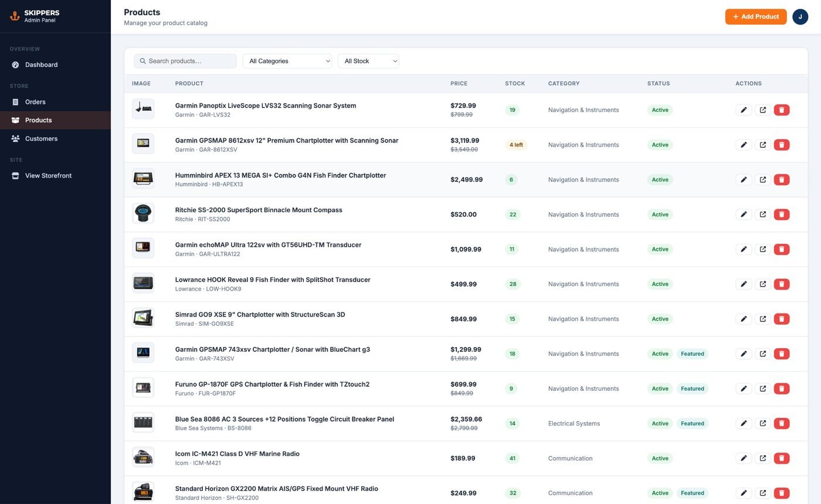Image resolution: width=821 pixels, height=504 pixels.
Task: Delete the Humminbird APEX 13 product
Action: coord(782,180)
